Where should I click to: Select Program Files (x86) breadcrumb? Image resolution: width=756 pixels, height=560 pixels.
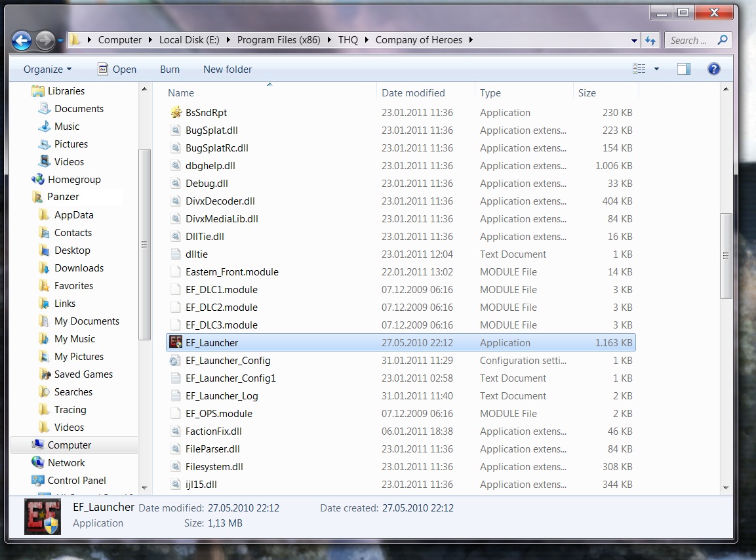tap(278, 40)
